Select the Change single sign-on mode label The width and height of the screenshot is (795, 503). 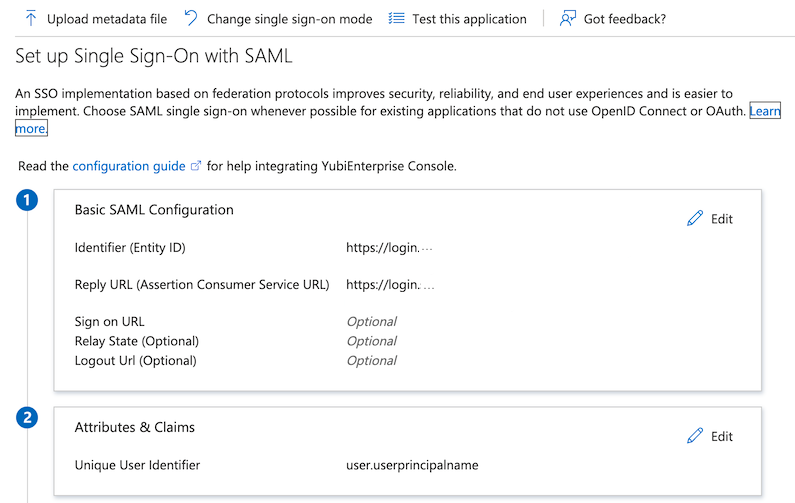tap(289, 19)
